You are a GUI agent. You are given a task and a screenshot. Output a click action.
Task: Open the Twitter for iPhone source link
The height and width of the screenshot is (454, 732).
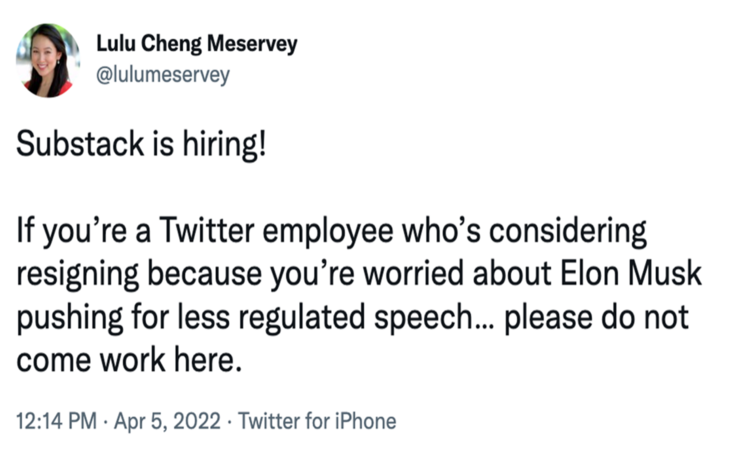coord(317,421)
